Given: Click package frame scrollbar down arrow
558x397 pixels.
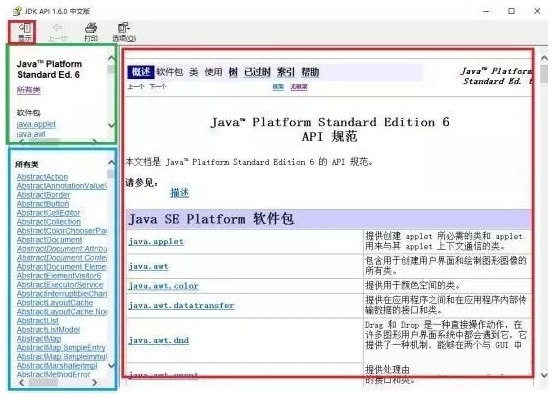Looking at the screenshot, I should [111, 125].
